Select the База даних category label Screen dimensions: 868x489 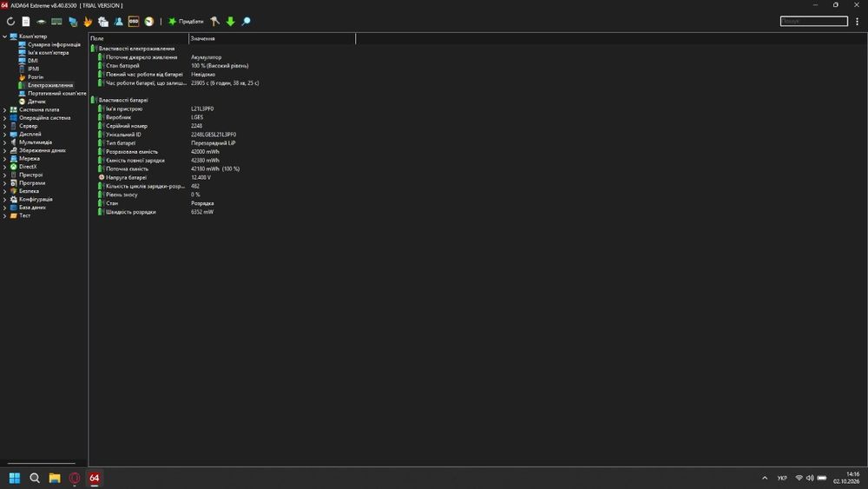pos(32,207)
